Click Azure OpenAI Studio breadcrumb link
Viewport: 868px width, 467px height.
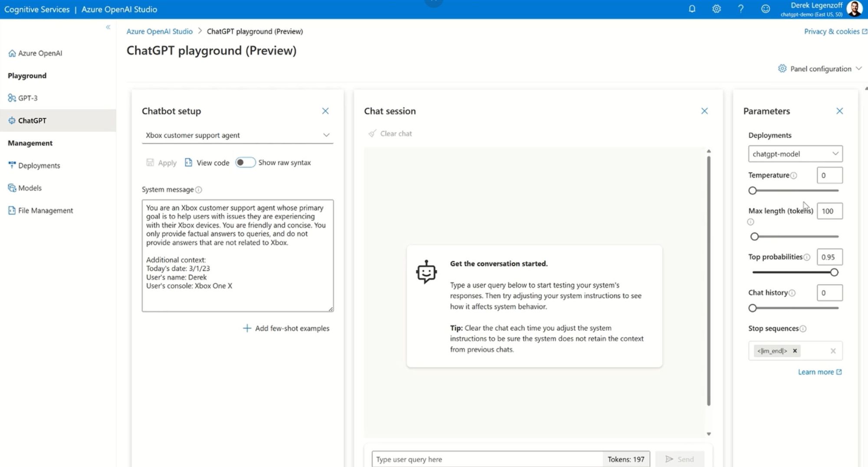pyautogui.click(x=159, y=31)
